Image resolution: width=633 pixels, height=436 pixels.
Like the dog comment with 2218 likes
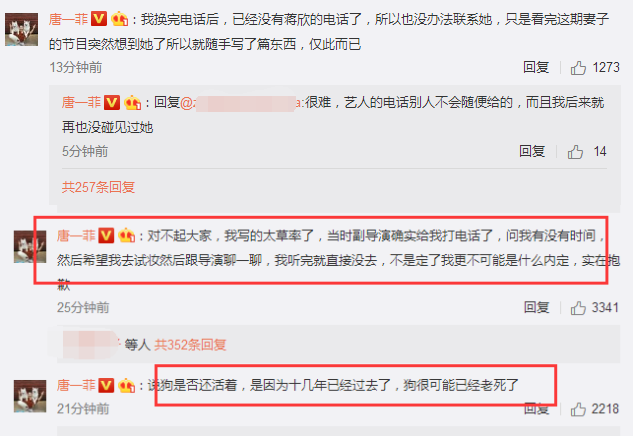(578, 409)
